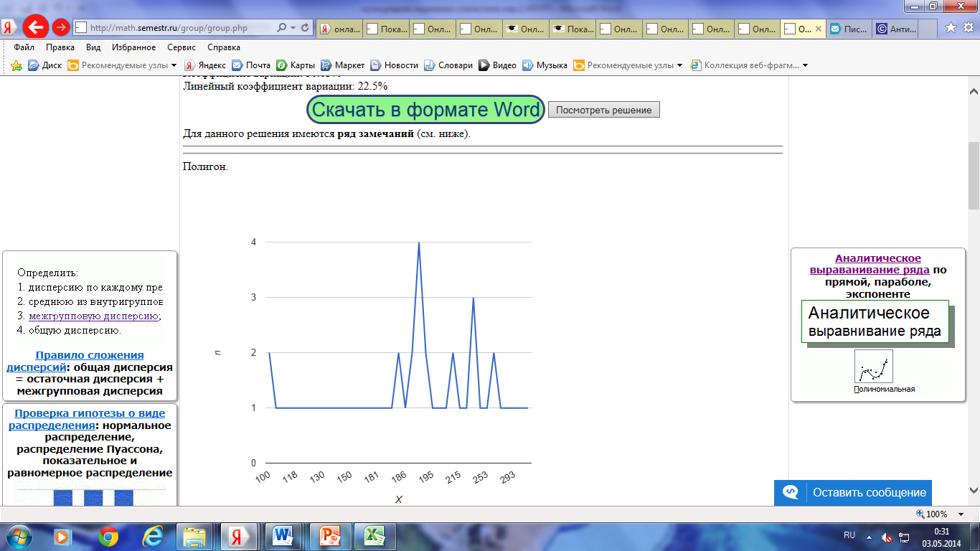
Task: Click the search magnifier in the address bar
Action: click(282, 28)
